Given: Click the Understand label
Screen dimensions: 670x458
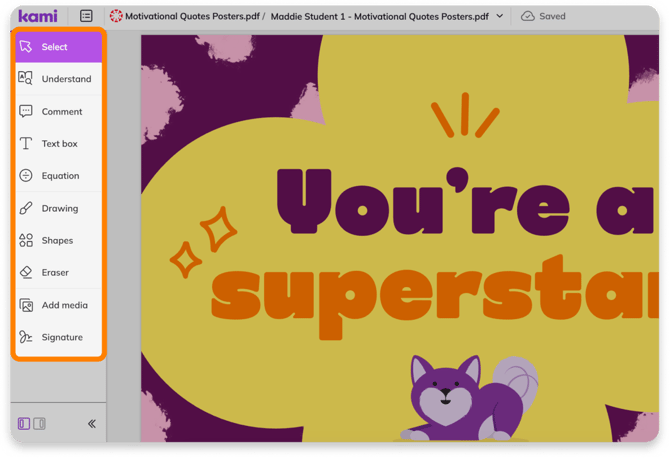Looking at the screenshot, I should click(66, 79).
